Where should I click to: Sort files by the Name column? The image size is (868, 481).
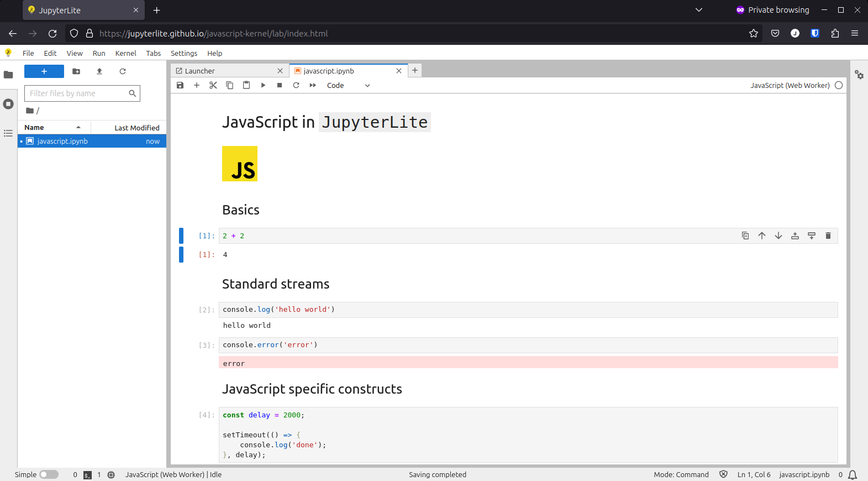coord(54,127)
